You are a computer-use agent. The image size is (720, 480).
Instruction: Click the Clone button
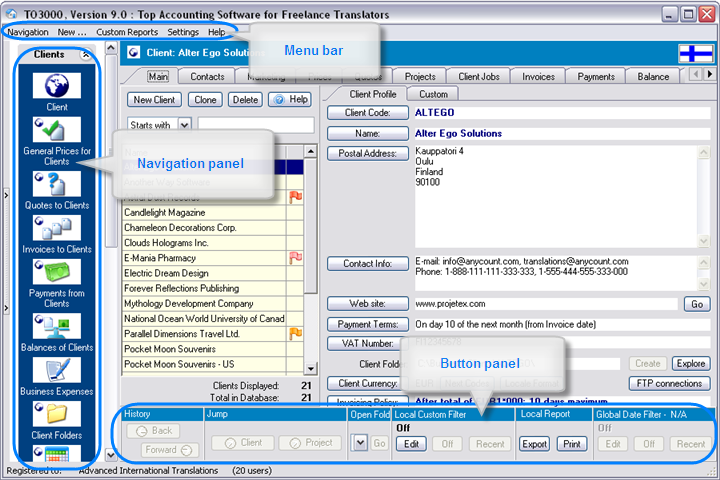(x=205, y=100)
